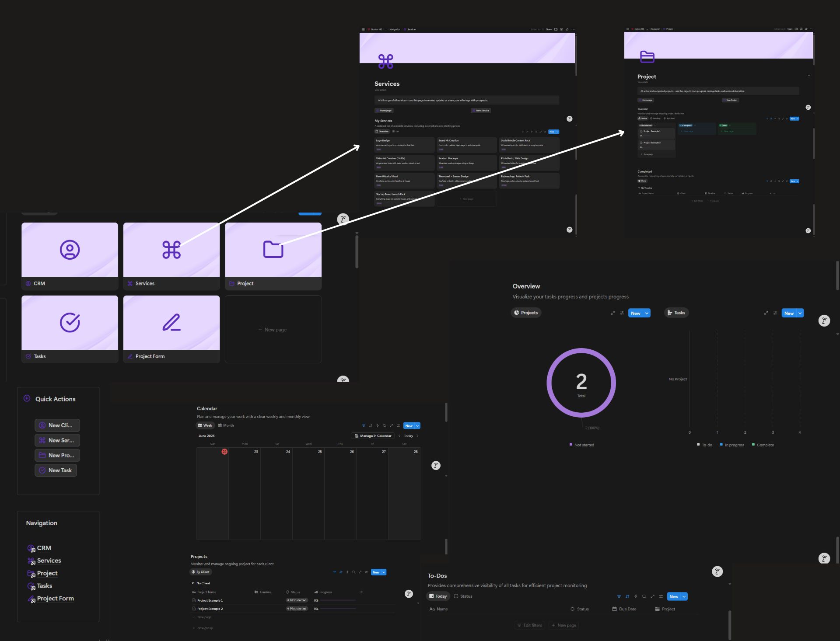
Task: Click Edit filters in To-Dos
Action: [529, 625]
